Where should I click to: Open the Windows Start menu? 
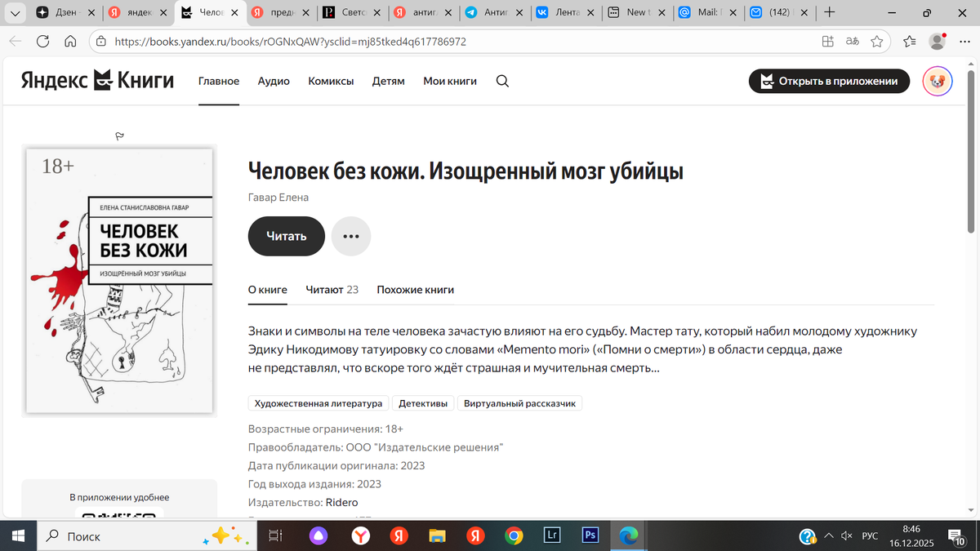pos(18,535)
